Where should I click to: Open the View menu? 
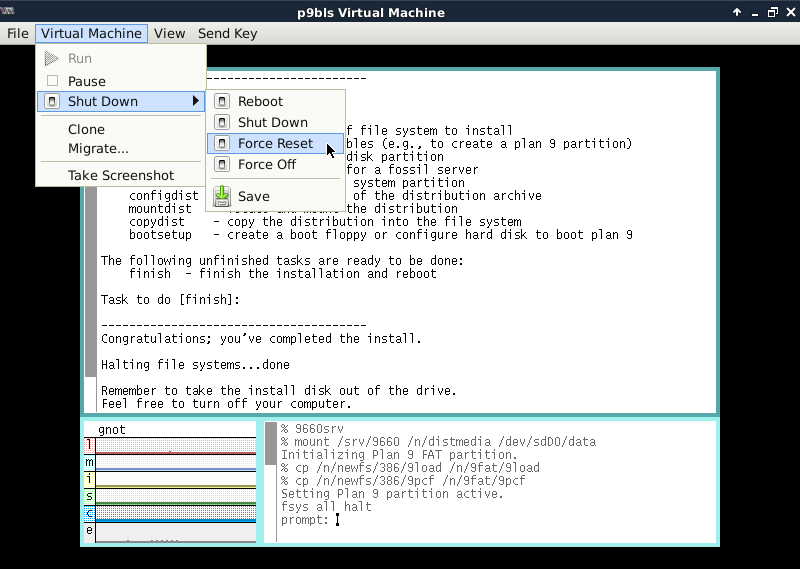[169, 33]
